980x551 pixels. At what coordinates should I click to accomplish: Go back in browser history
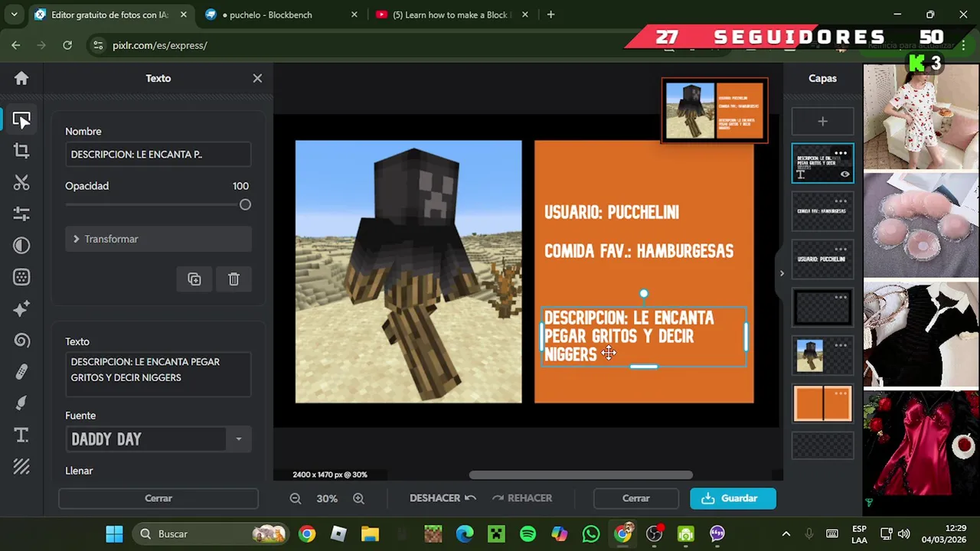pyautogui.click(x=16, y=45)
